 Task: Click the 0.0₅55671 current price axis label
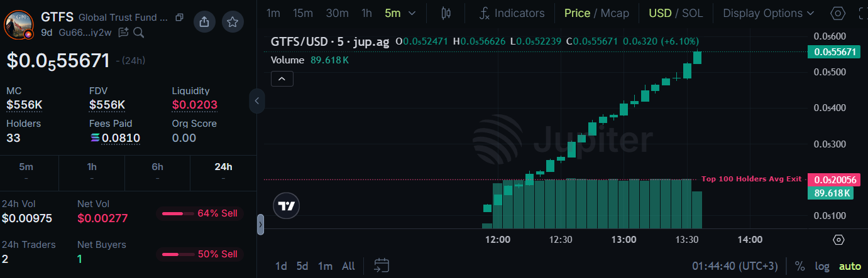835,52
